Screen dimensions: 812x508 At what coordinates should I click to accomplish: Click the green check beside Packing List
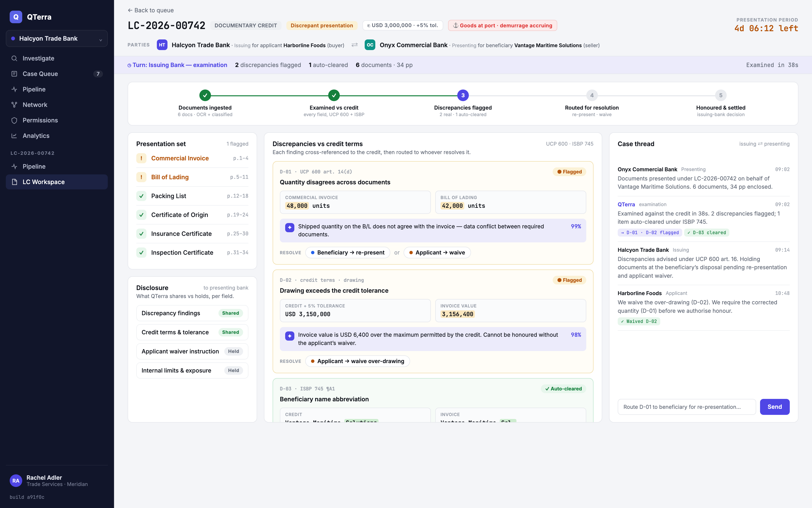pyautogui.click(x=141, y=196)
